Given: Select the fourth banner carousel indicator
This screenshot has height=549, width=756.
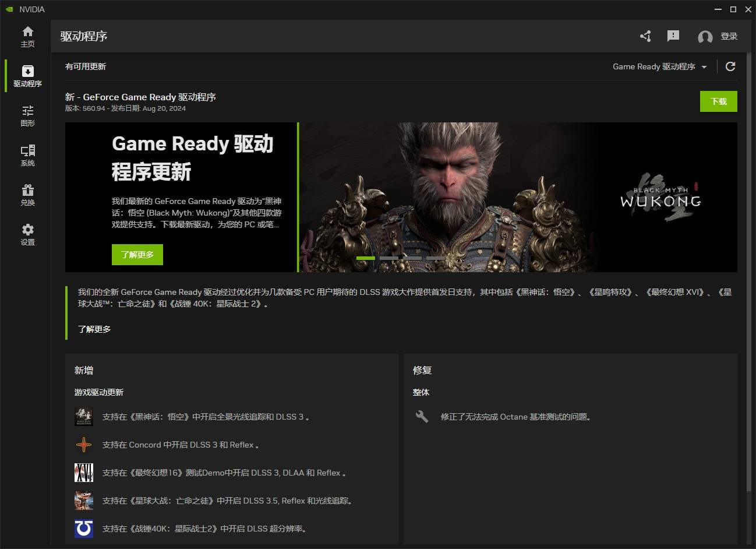Looking at the screenshot, I should [x=435, y=258].
